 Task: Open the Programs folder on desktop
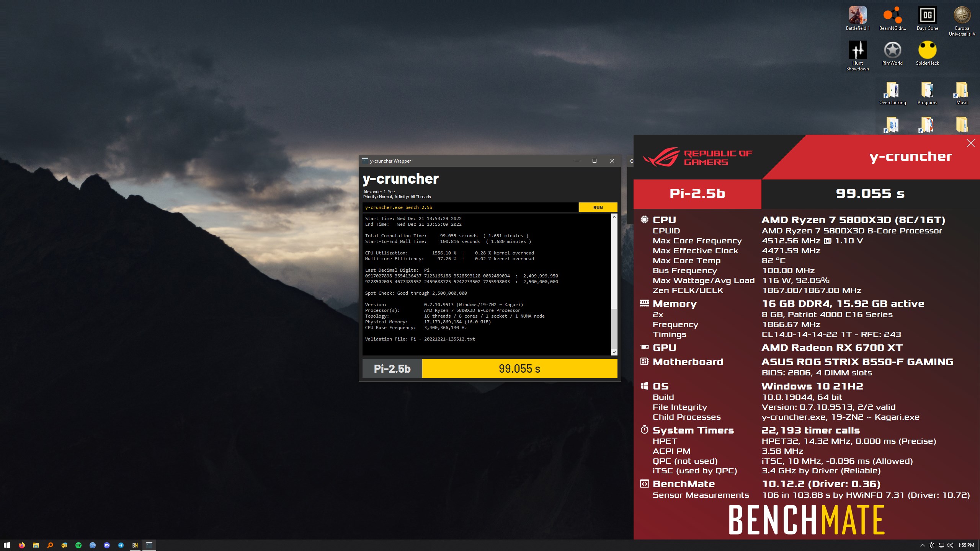tap(927, 93)
